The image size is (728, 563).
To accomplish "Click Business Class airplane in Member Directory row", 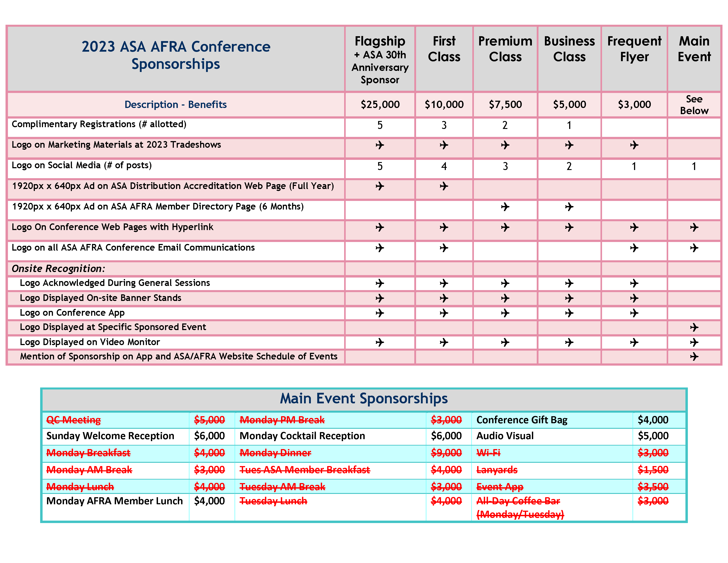I will click(569, 207).
